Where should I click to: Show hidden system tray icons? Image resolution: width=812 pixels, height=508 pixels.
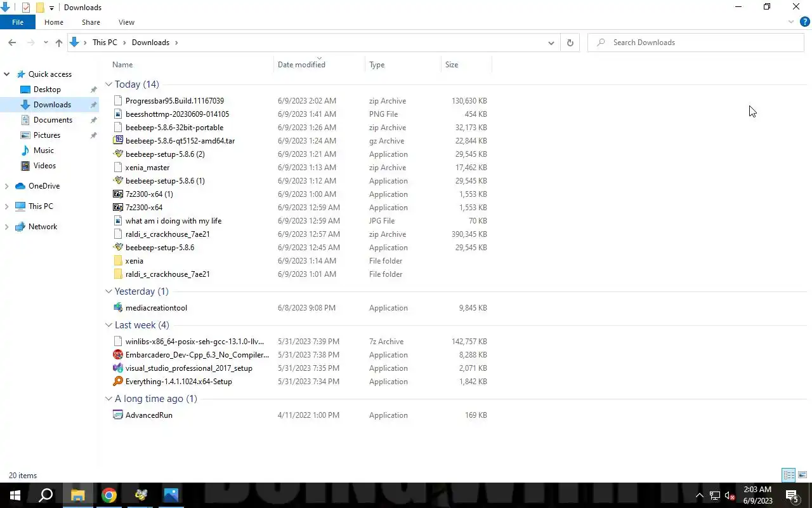700,495
